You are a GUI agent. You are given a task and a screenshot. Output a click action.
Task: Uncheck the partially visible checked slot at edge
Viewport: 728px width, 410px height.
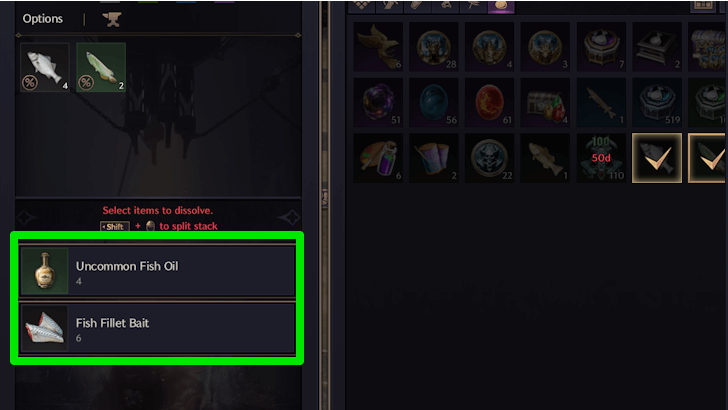(x=708, y=158)
